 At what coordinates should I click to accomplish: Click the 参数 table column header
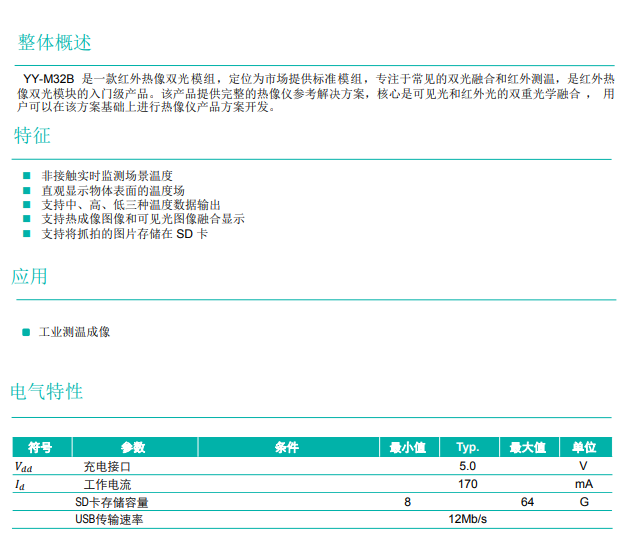133,447
